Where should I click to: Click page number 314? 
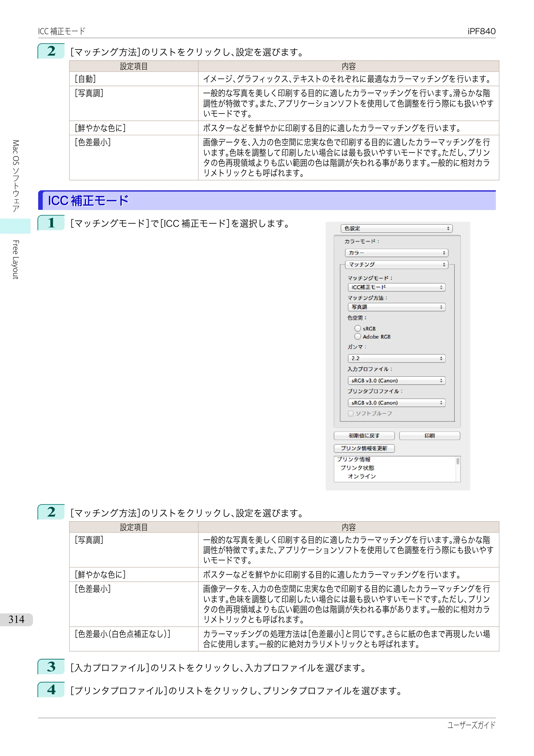tap(17, 619)
